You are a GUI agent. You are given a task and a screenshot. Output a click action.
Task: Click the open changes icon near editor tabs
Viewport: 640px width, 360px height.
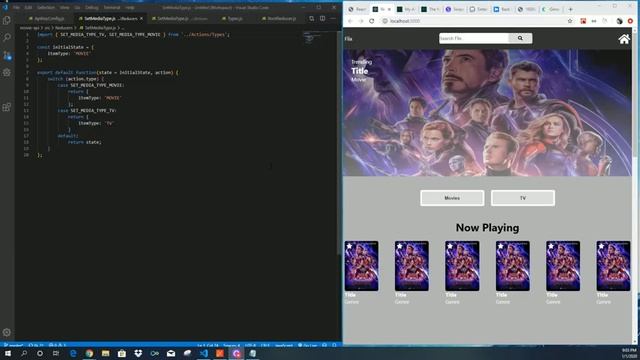(311, 18)
